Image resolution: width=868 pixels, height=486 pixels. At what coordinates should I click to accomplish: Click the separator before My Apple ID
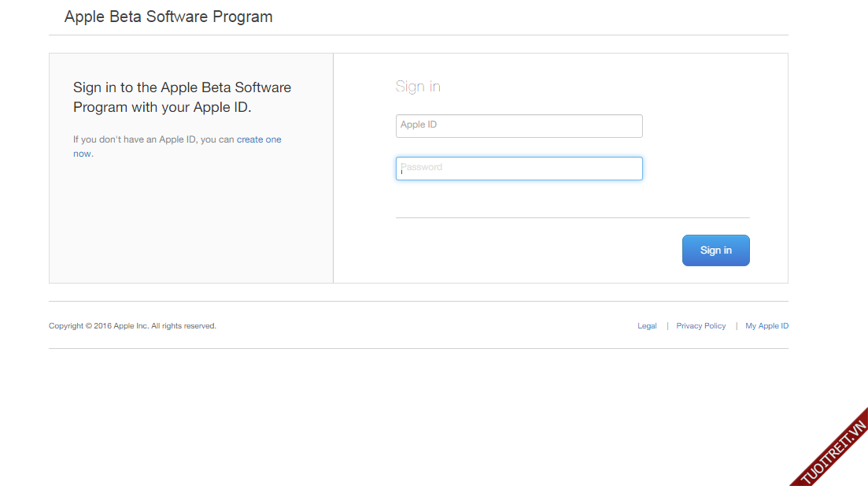click(737, 326)
